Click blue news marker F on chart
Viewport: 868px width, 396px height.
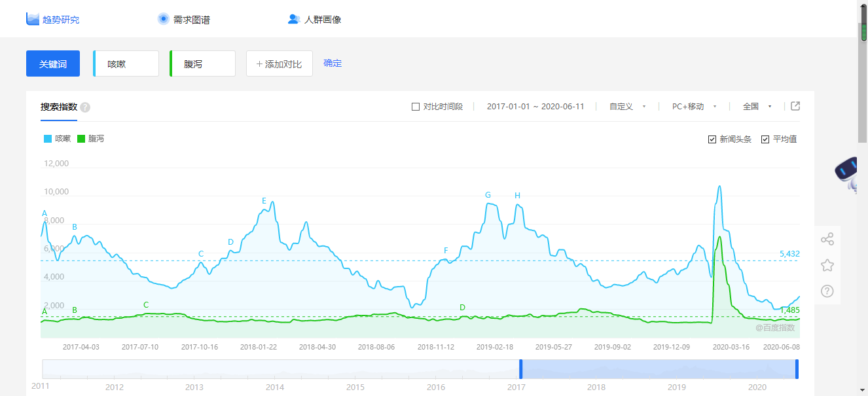click(446, 251)
